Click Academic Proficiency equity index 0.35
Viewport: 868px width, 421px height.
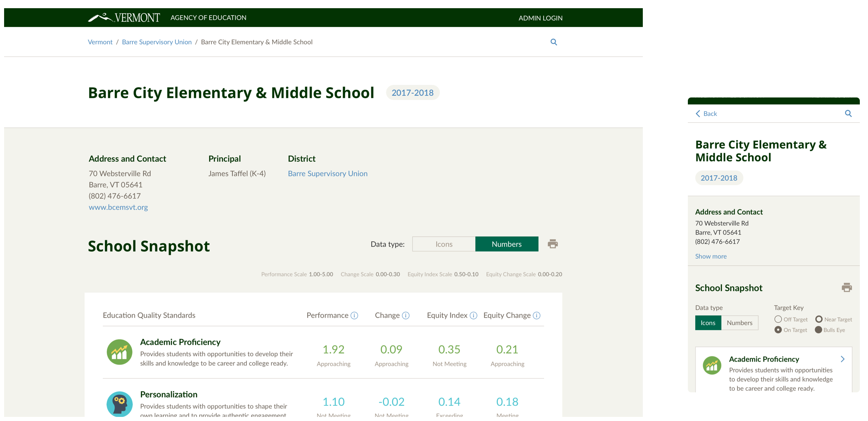[449, 349]
